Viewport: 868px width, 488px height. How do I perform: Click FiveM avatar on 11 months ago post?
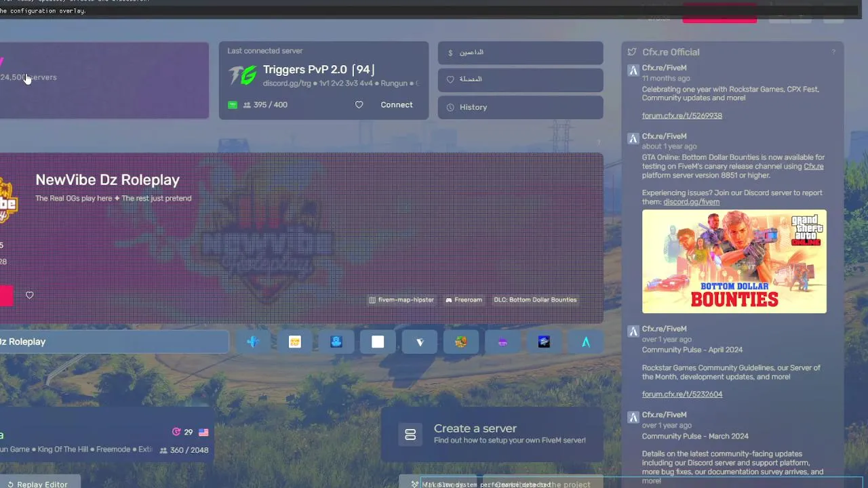(x=633, y=70)
